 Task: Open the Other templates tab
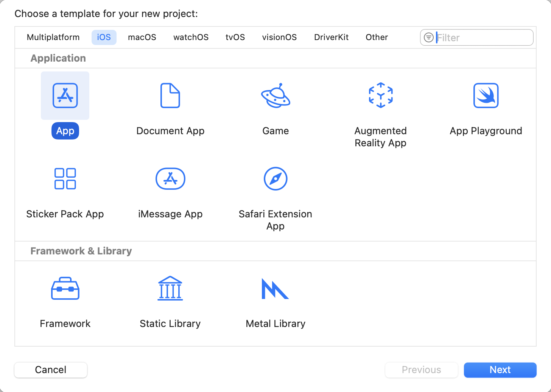(377, 37)
